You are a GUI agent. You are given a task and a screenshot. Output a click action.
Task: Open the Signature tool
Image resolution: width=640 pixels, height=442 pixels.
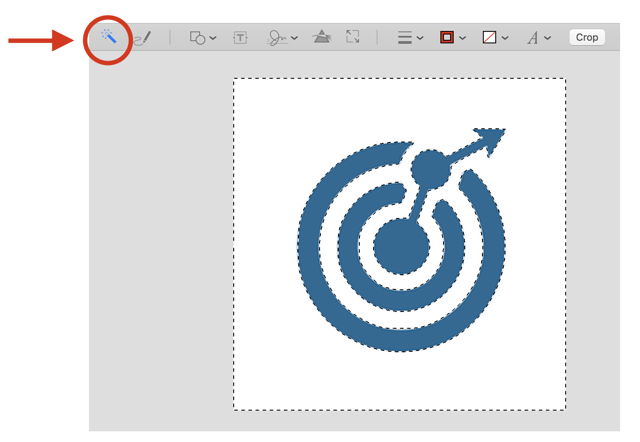click(x=277, y=38)
